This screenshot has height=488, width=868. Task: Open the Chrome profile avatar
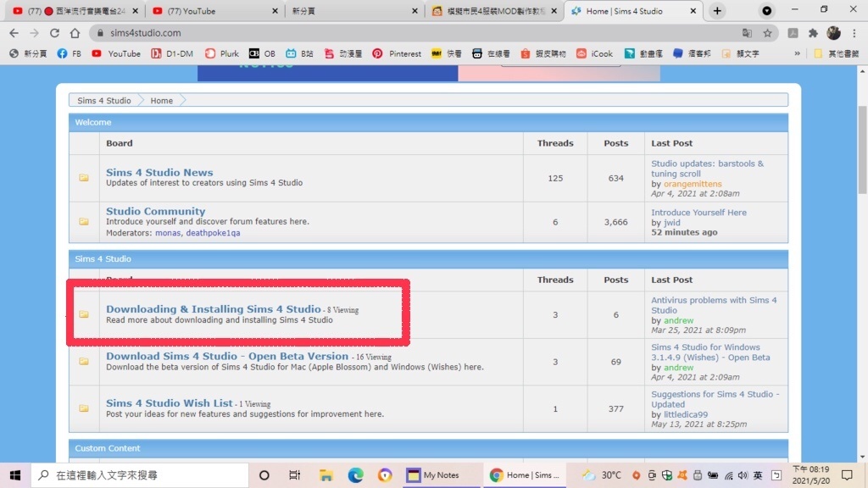point(834,33)
